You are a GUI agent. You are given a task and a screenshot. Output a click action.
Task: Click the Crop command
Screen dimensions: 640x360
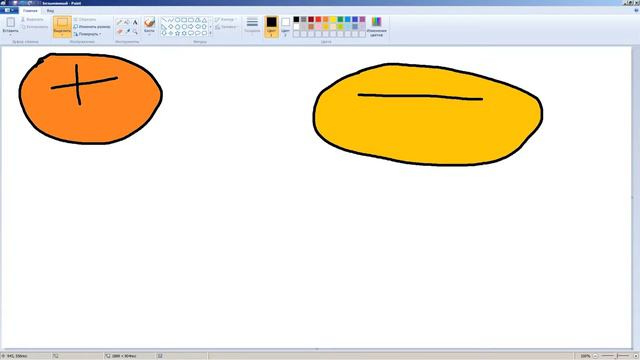pos(85,19)
